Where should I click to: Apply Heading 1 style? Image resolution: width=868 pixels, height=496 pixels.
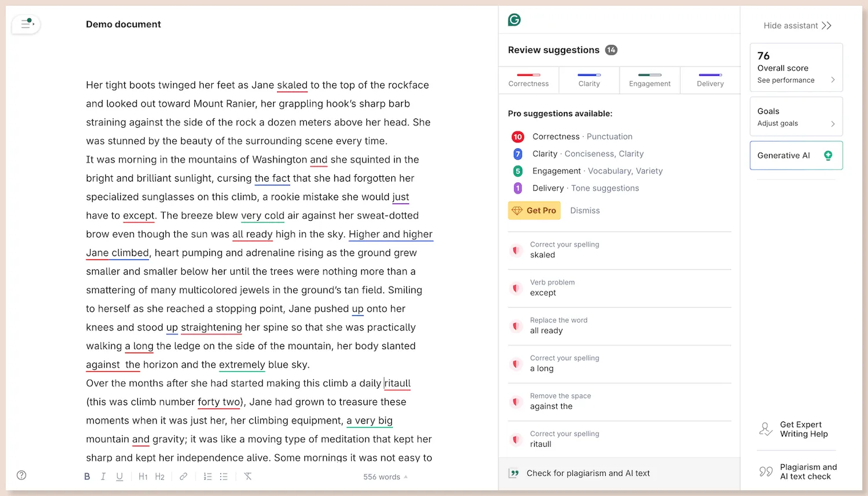coord(143,476)
